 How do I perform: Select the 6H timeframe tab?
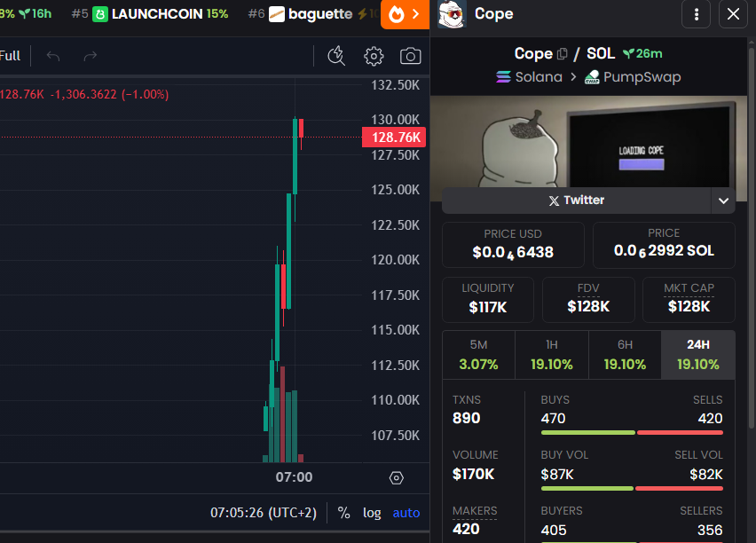point(625,355)
